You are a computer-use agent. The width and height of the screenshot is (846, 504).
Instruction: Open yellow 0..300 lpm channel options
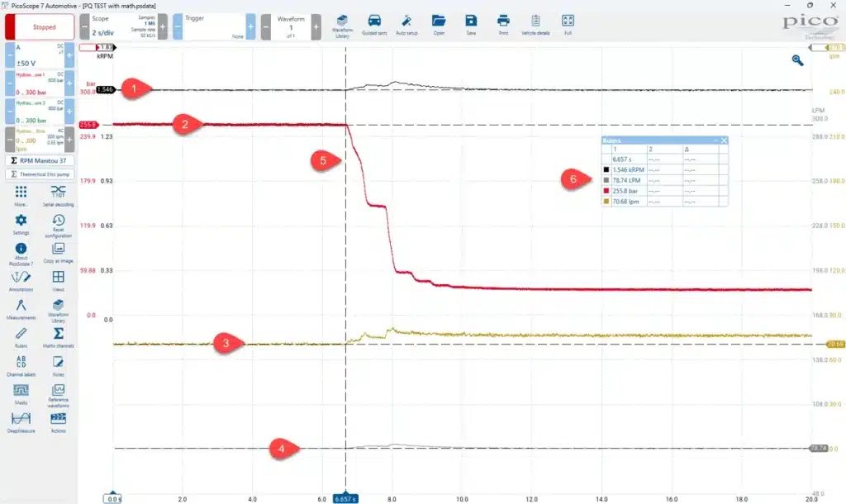(x=40, y=140)
